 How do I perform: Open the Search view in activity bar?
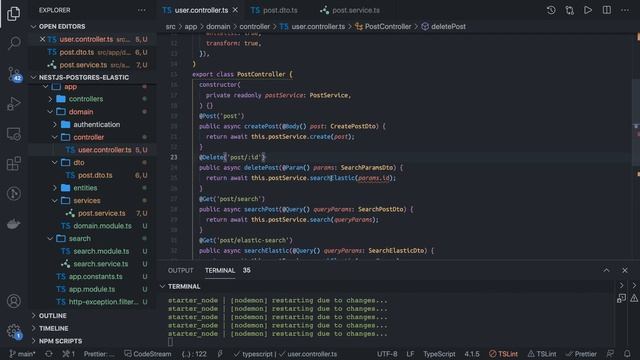point(14,42)
